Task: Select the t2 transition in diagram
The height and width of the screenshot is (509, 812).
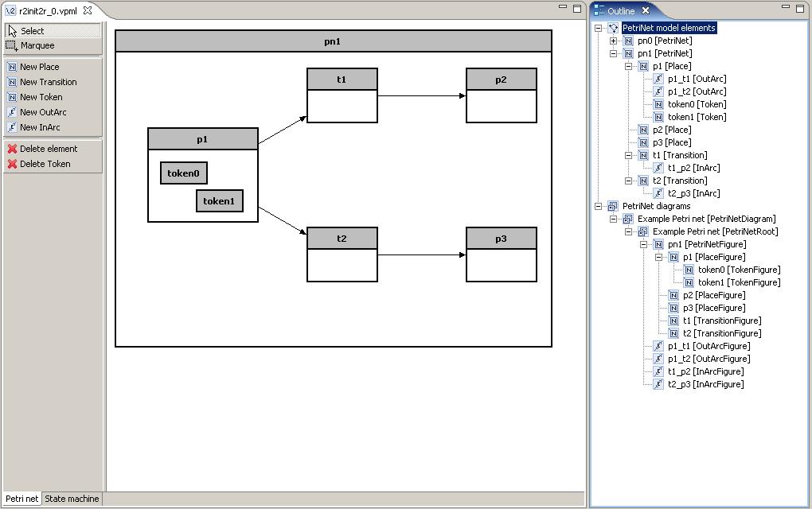Action: (342, 254)
